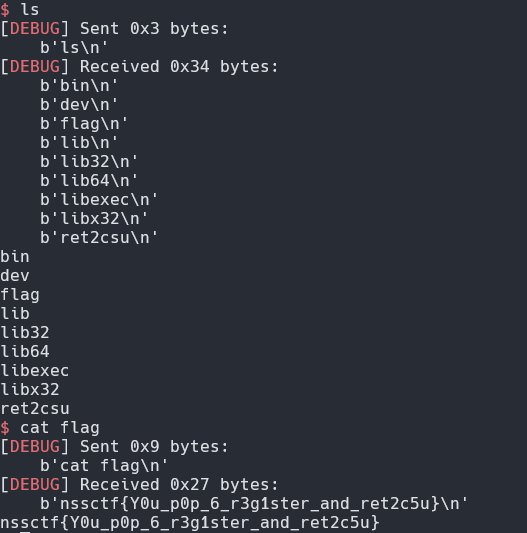Click the b'bin\n' debug entry
The image size is (527, 533).
[79, 85]
